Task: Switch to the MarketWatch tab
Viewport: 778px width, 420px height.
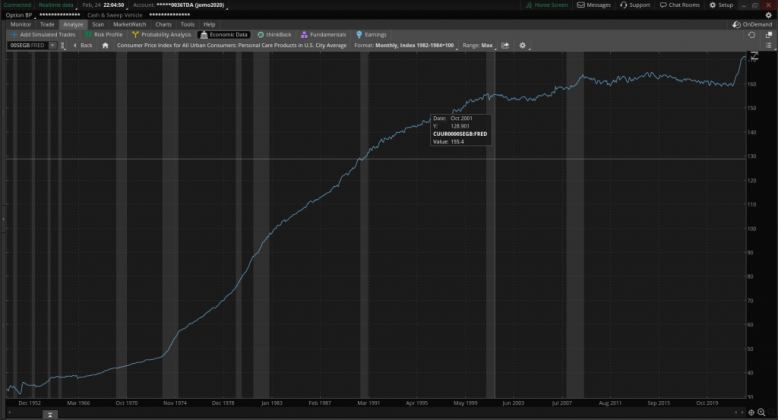Action: [130, 24]
